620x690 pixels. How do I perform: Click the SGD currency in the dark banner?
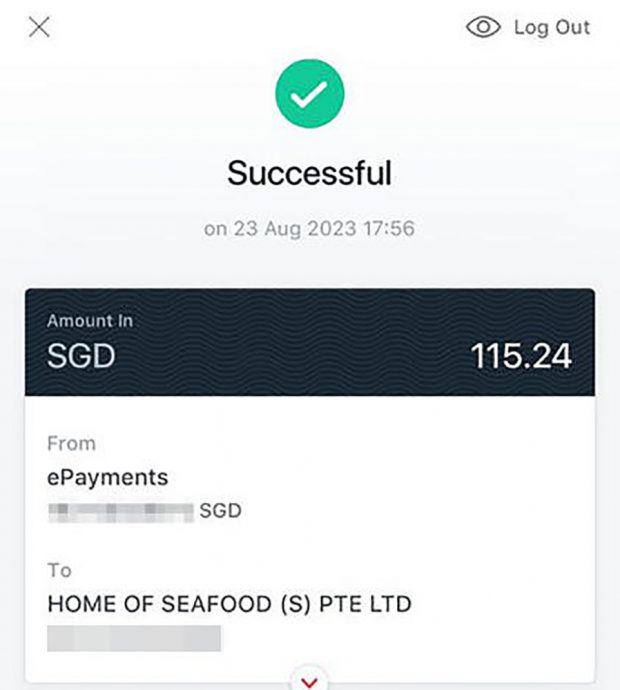(x=82, y=357)
